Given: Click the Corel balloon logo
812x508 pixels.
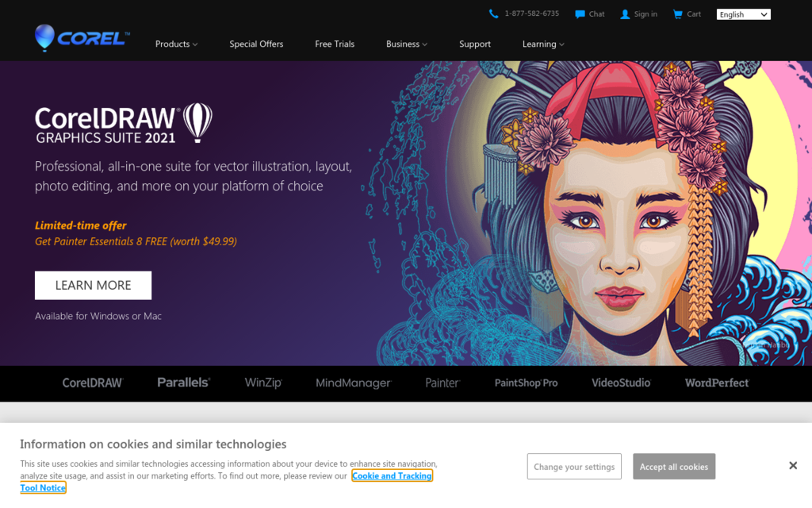Looking at the screenshot, I should pos(45,37).
